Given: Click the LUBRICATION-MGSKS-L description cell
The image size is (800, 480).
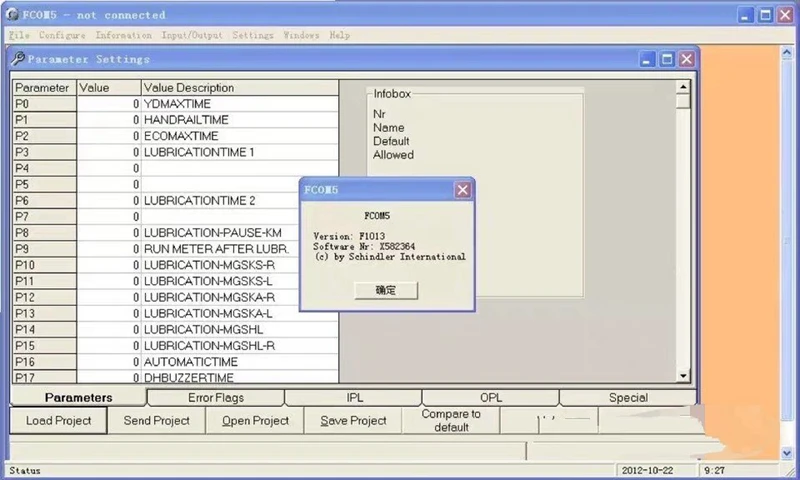Looking at the screenshot, I should [x=220, y=281].
